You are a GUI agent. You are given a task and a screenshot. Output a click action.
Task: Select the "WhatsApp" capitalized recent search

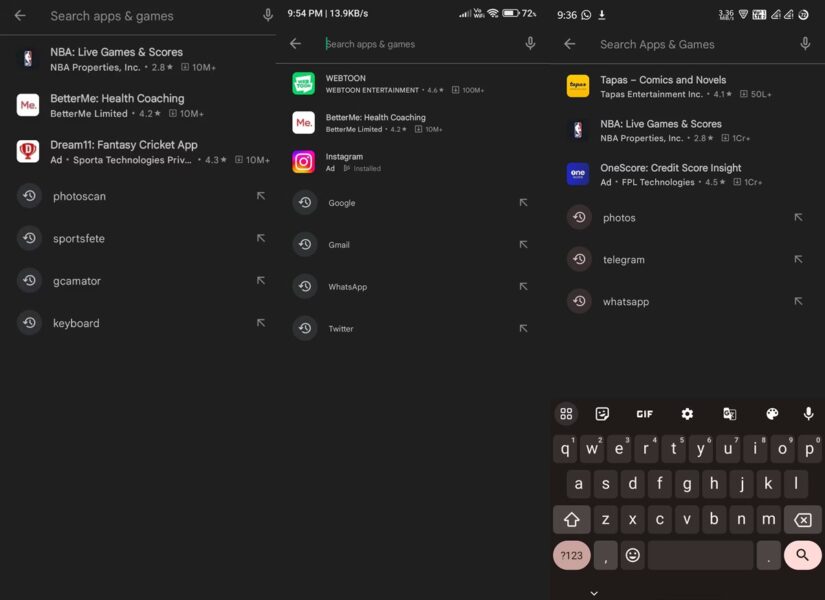pyautogui.click(x=412, y=286)
